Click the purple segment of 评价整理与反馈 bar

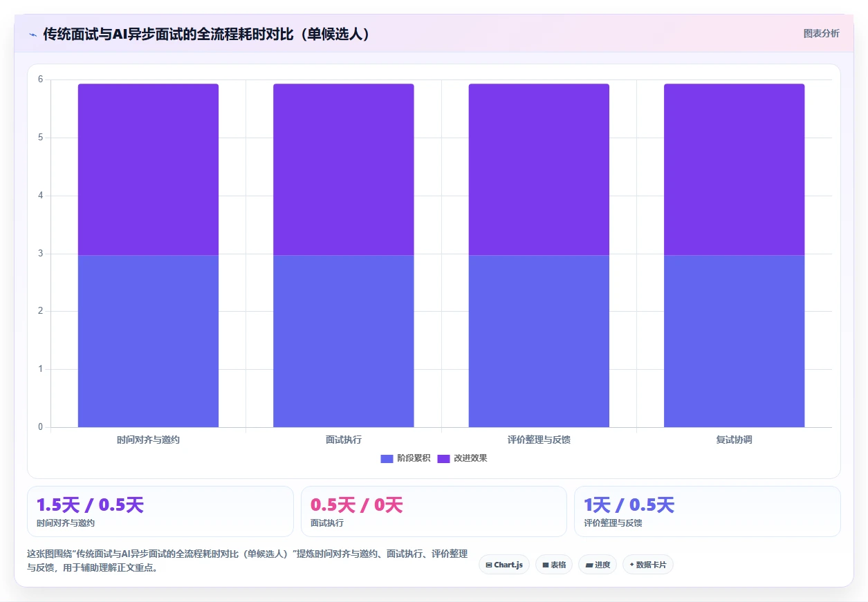pyautogui.click(x=539, y=169)
